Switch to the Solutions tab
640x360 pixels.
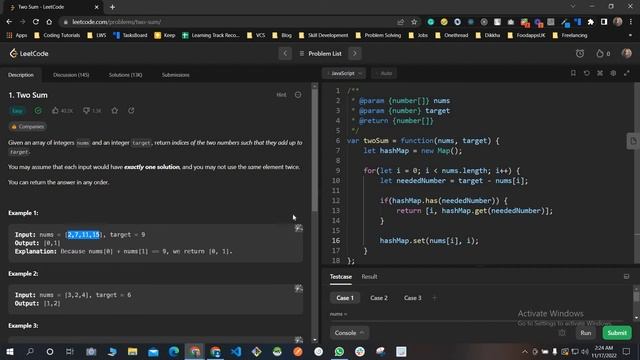pyautogui.click(x=125, y=75)
